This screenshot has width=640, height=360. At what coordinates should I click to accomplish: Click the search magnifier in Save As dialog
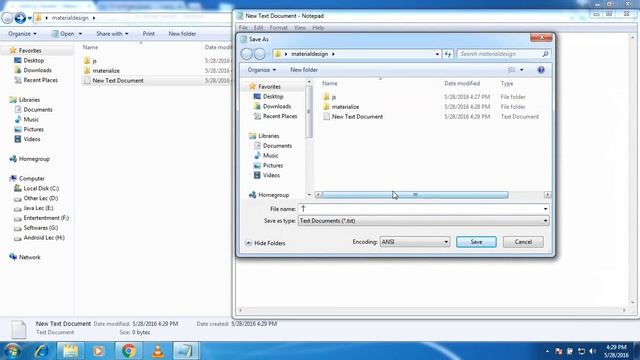click(545, 54)
